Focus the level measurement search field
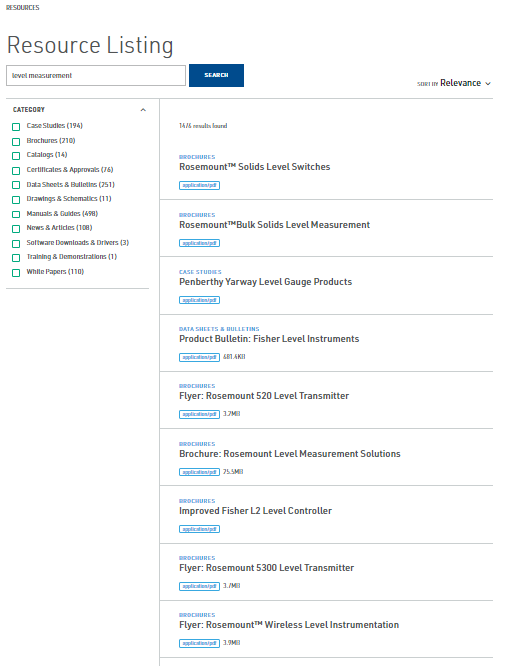Image resolution: width=519 pixels, height=666 pixels. pos(96,75)
